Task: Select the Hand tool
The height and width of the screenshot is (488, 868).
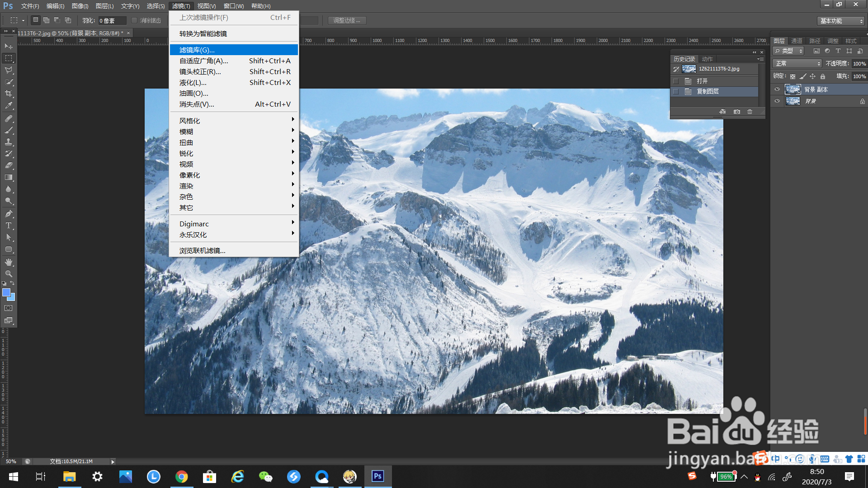Action: pyautogui.click(x=9, y=262)
